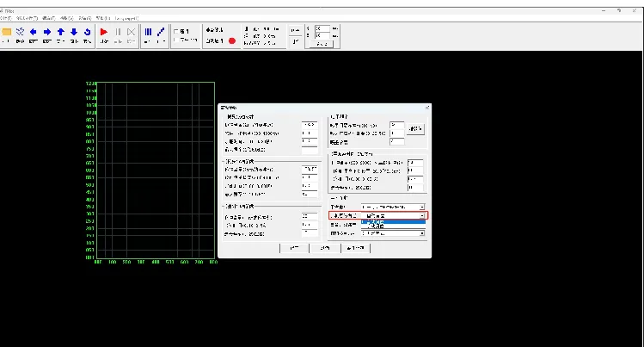Toggle the lower checkbox in the toolbar

[x=176, y=40]
